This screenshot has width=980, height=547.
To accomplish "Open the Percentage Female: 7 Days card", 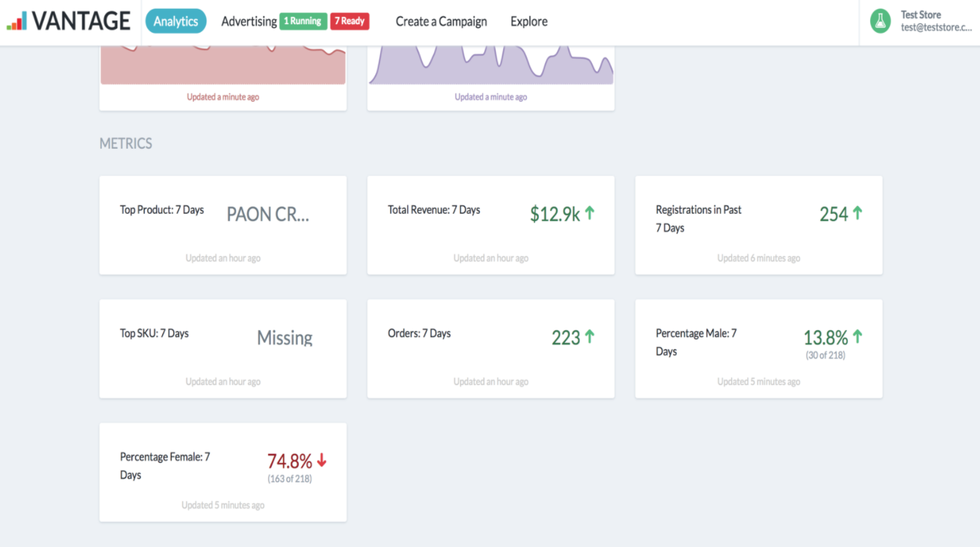I will 223,472.
